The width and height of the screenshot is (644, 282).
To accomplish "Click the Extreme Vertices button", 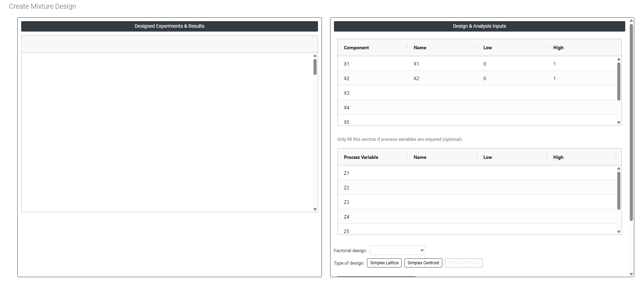I will click(x=463, y=263).
